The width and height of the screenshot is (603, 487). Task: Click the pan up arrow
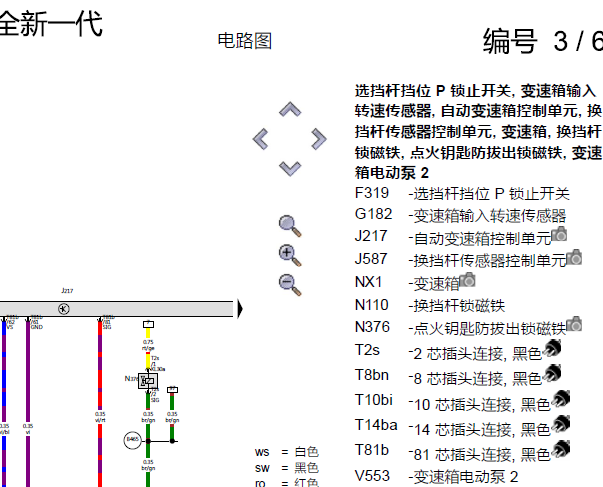point(290,110)
